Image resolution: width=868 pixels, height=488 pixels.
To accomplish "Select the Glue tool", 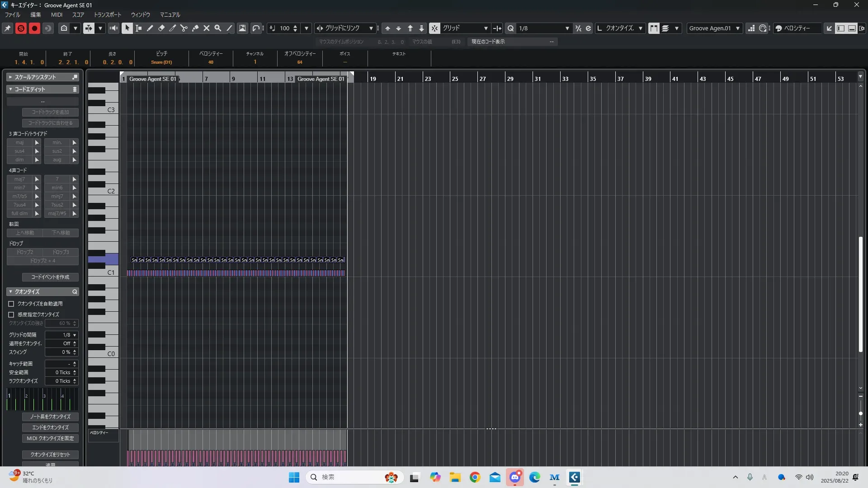I will coord(195,28).
